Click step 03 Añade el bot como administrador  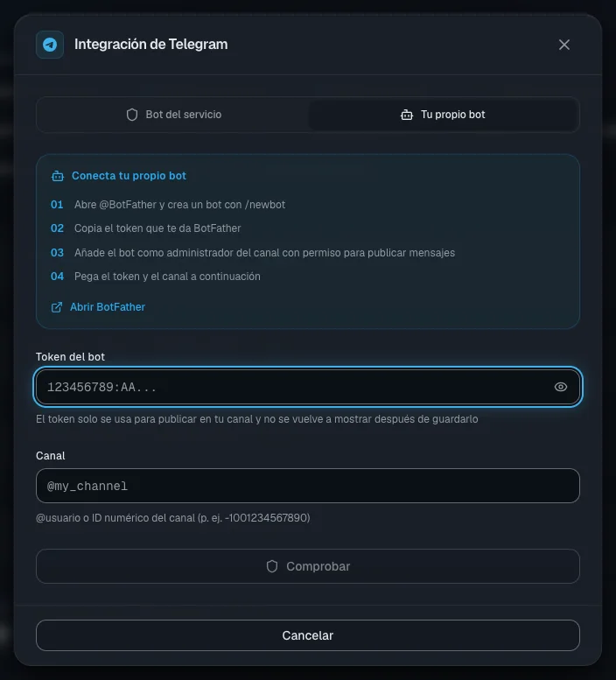[264, 253]
